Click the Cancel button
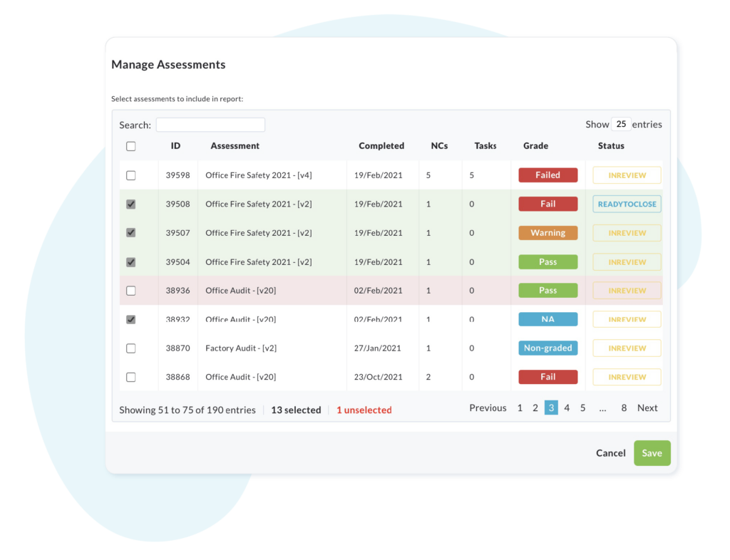This screenshot has height=560, width=730. [611, 453]
